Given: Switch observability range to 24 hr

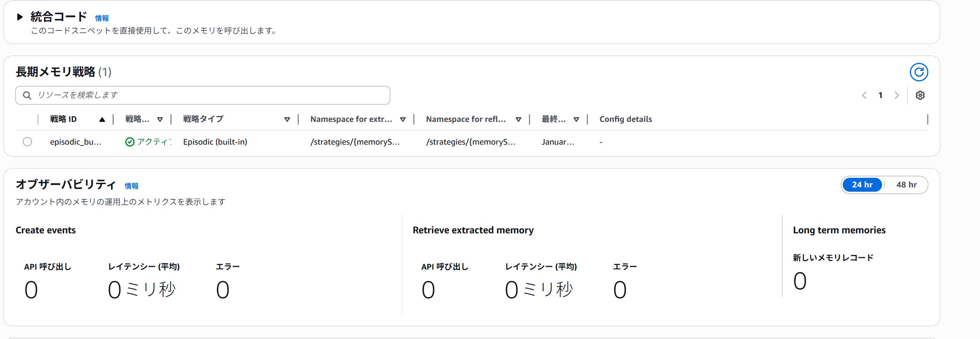Looking at the screenshot, I should (x=862, y=185).
